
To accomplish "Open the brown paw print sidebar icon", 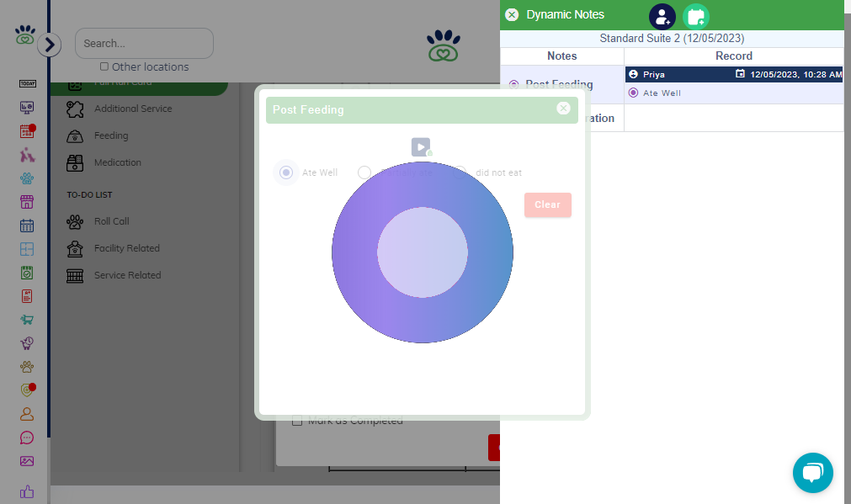I will pos(27,367).
